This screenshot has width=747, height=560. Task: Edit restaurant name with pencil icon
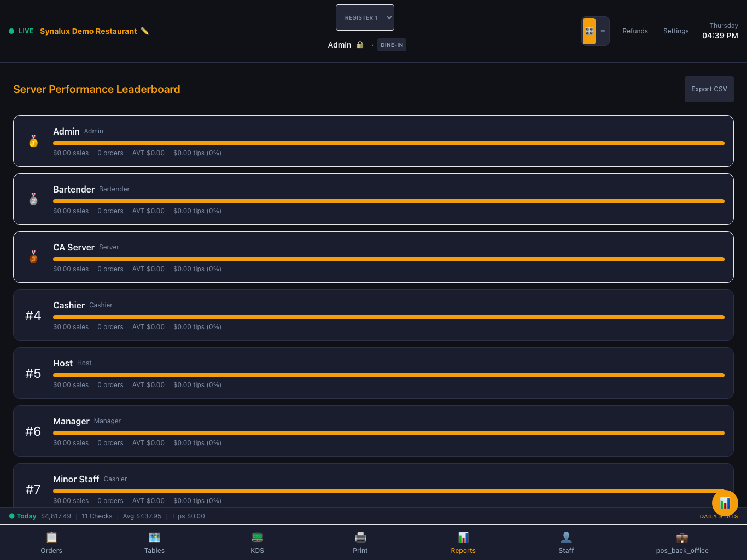click(x=144, y=31)
